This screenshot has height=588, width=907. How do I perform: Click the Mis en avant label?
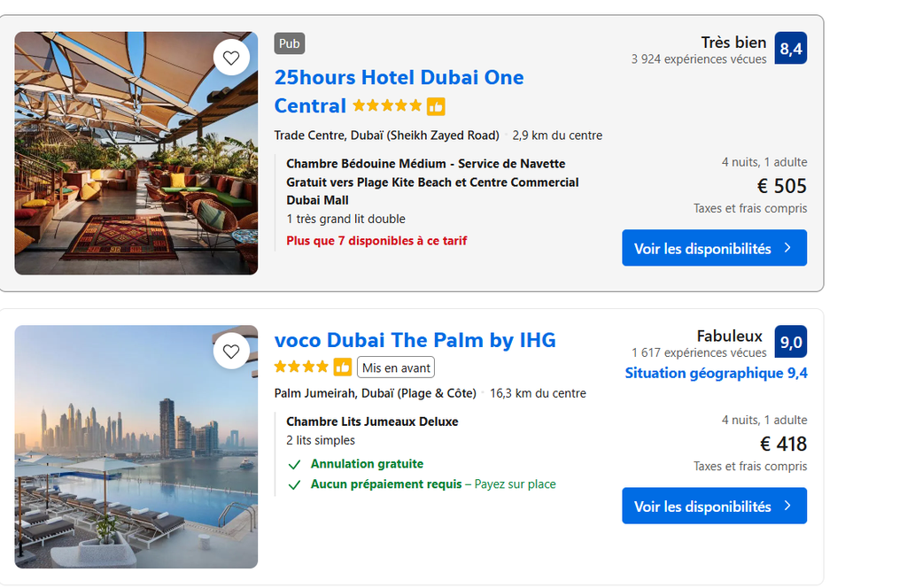(x=396, y=367)
